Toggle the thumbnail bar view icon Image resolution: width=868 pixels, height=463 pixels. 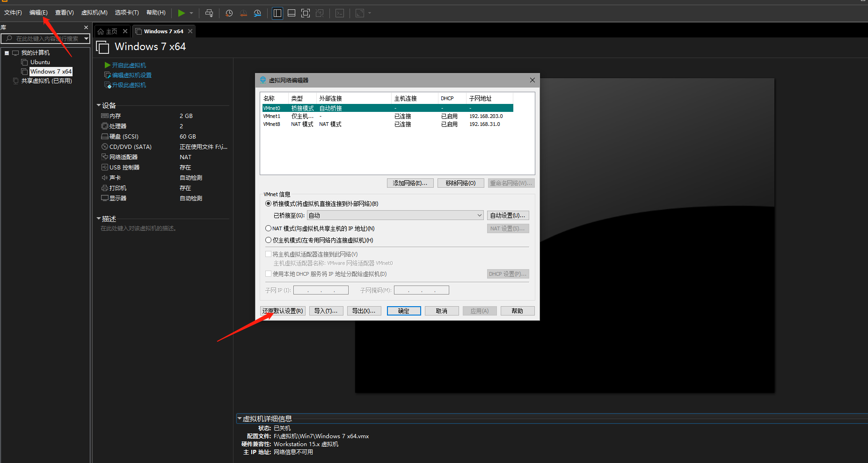(292, 13)
